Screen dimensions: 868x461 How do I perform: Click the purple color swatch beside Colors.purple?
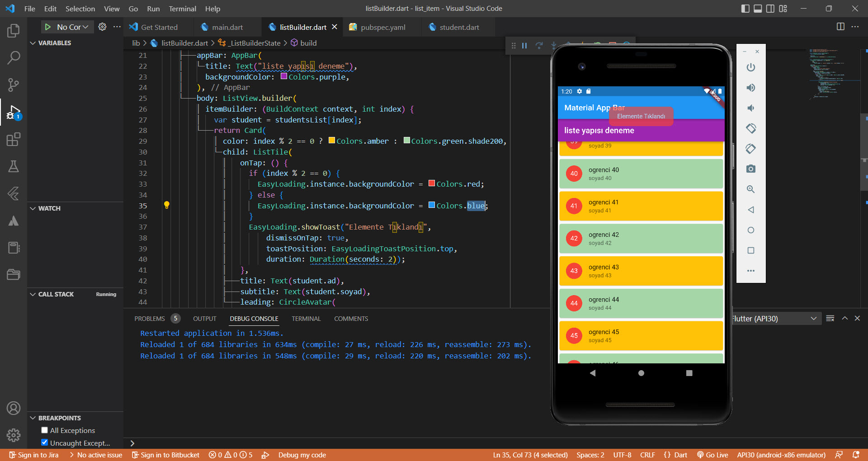coord(283,76)
